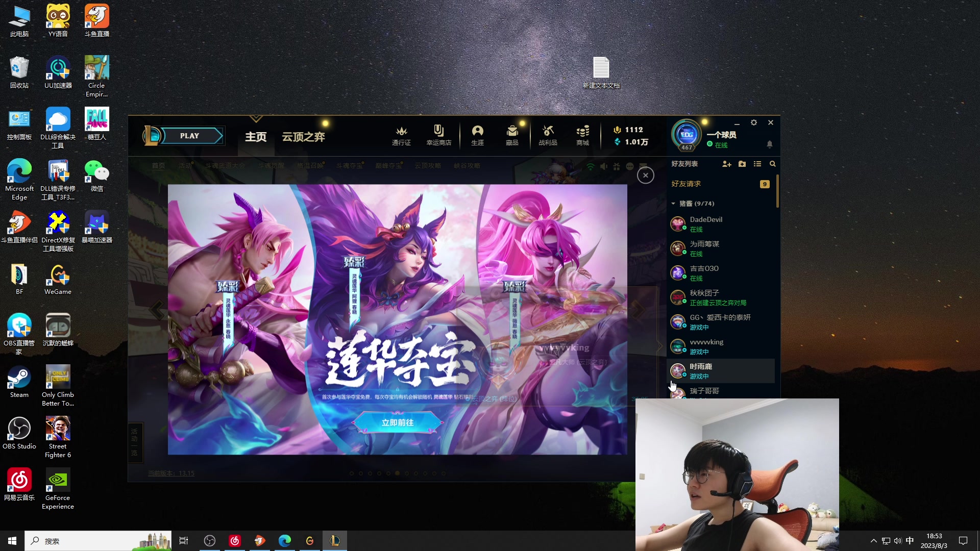Open 此电脑 desktop icon
This screenshot has height=551, width=980.
pyautogui.click(x=19, y=21)
